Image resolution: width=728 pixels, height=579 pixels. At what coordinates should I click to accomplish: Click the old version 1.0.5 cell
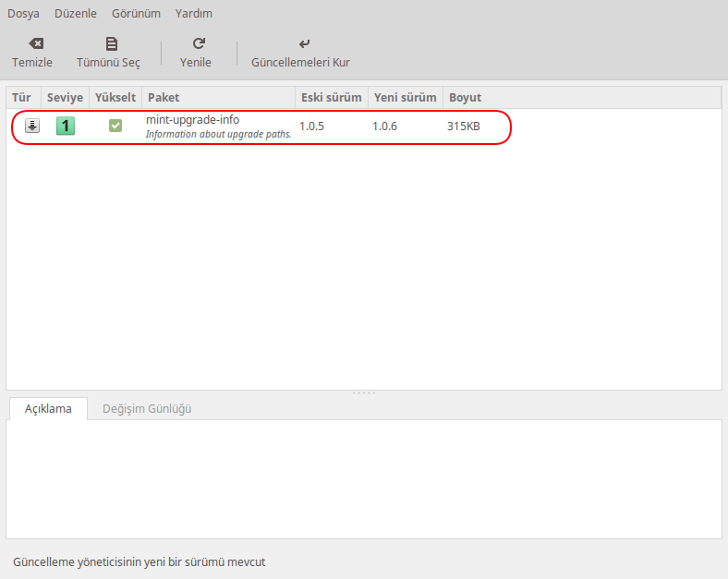311,127
